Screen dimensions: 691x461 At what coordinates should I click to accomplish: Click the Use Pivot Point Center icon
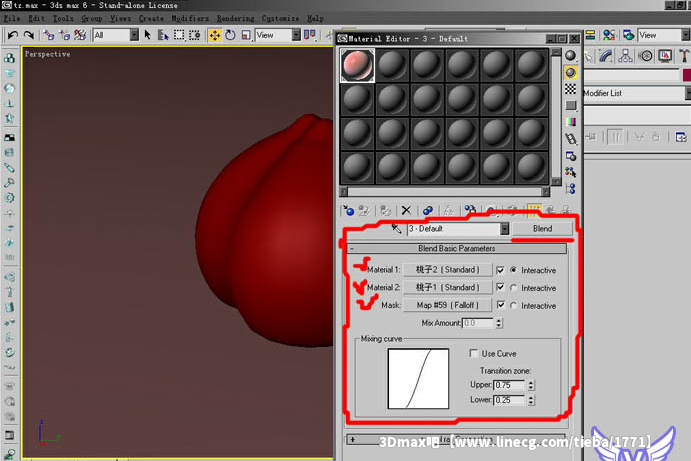(x=310, y=35)
